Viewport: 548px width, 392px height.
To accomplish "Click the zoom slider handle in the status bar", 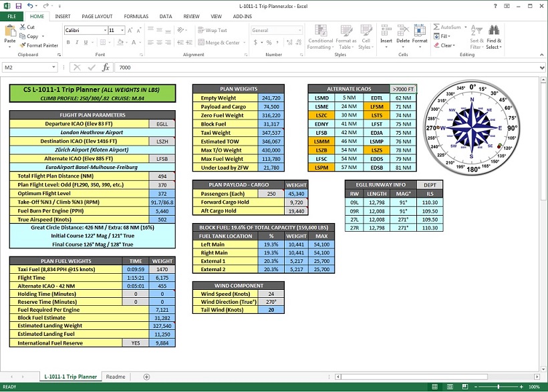I will 499,387.
